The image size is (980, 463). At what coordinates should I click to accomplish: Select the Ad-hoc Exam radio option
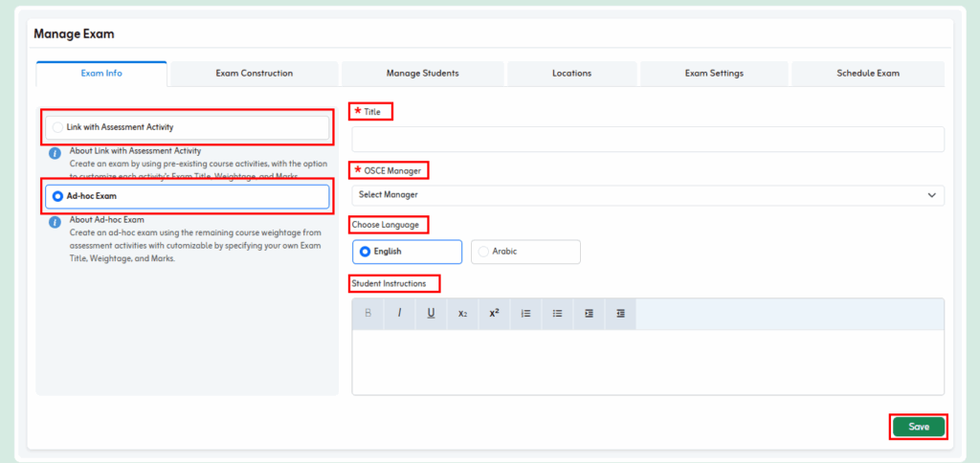59,196
